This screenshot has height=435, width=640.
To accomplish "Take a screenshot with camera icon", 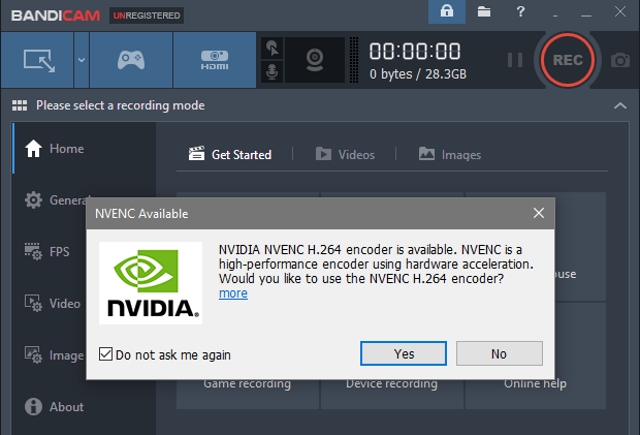I will [x=620, y=60].
